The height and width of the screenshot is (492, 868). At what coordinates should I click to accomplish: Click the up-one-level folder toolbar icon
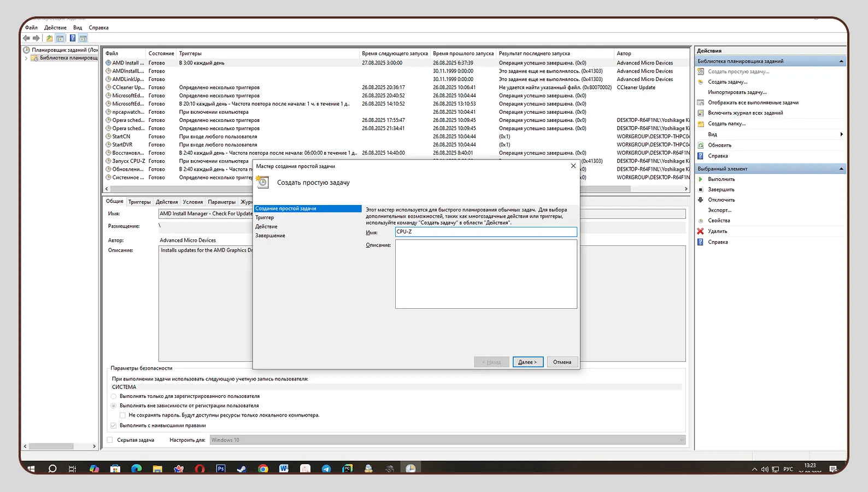[49, 38]
